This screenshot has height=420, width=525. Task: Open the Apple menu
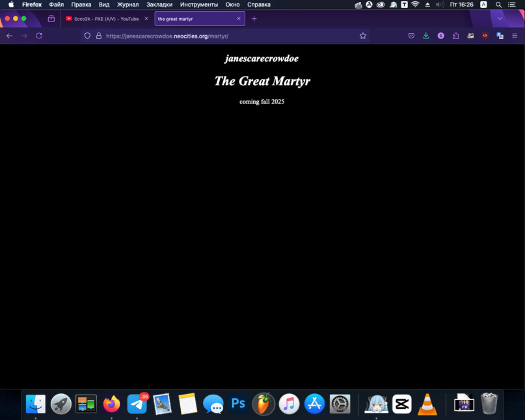(11, 5)
